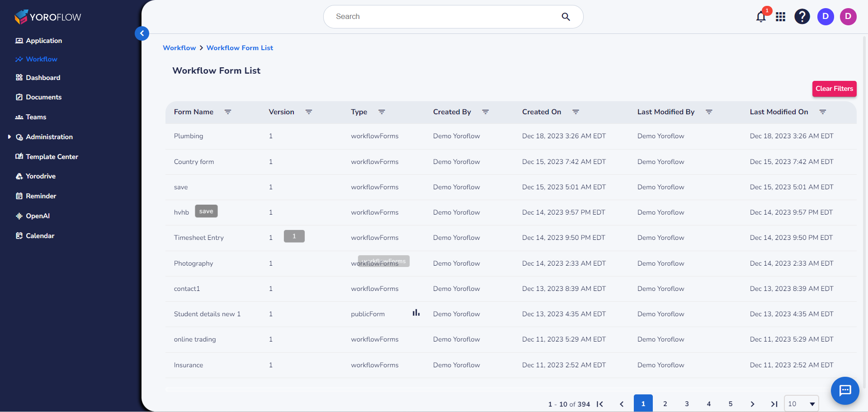
Task: Switch to the Dashboard menu item
Action: (x=43, y=77)
